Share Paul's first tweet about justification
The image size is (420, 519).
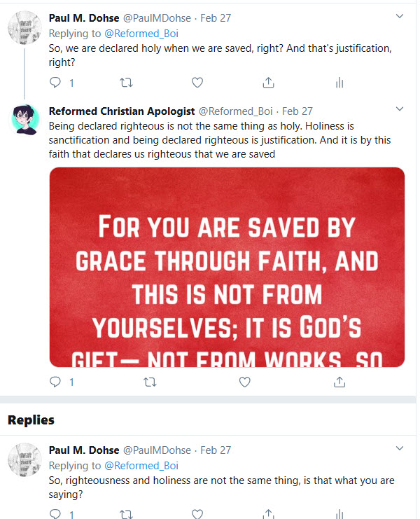click(x=268, y=83)
